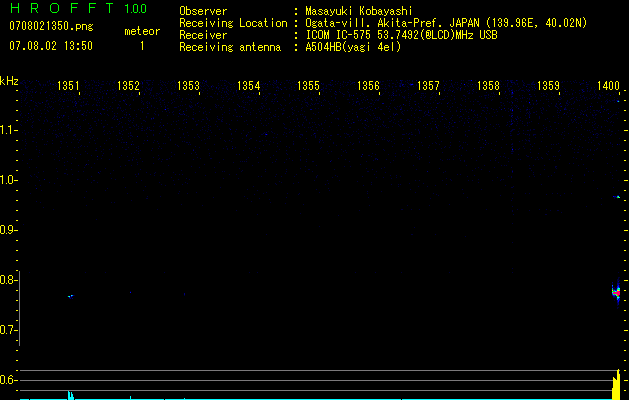Image resolution: width=629 pixels, height=400 pixels.
Task: Click the 0.7 kHz frequency label
Action: pos(8,330)
